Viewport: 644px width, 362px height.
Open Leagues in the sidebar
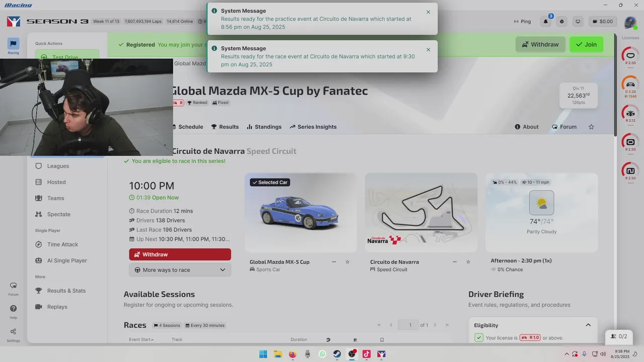(58, 166)
